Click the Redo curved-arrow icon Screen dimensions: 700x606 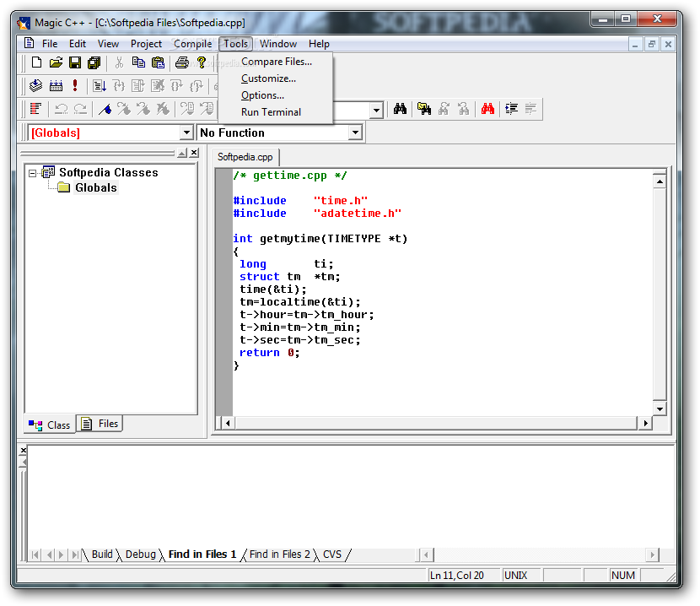(x=80, y=109)
